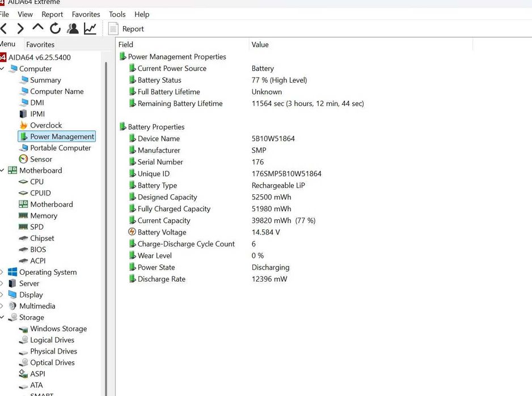This screenshot has width=532, height=396.
Task: Select Display tree item
Action: (31, 295)
